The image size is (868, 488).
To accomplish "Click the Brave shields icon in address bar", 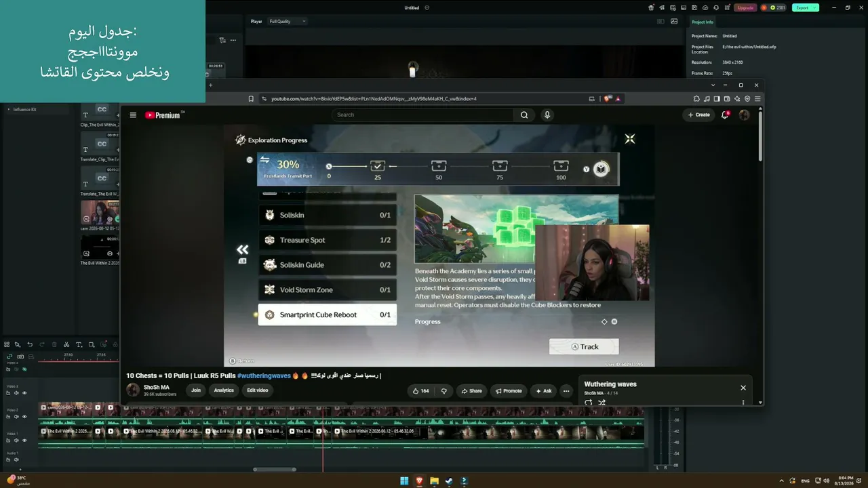I will click(607, 98).
